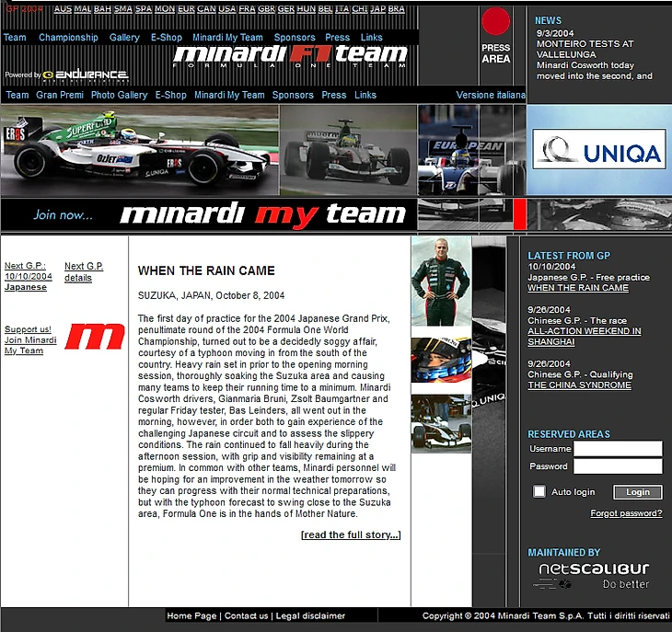This screenshot has height=632, width=672.
Task: Enable the Auto login checkbox
Action: (x=539, y=492)
